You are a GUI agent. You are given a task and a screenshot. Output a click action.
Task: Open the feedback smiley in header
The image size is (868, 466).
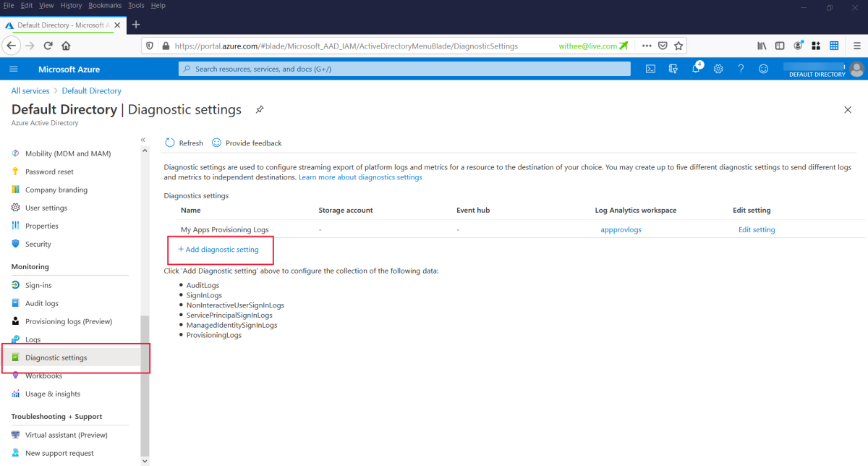pyautogui.click(x=763, y=69)
